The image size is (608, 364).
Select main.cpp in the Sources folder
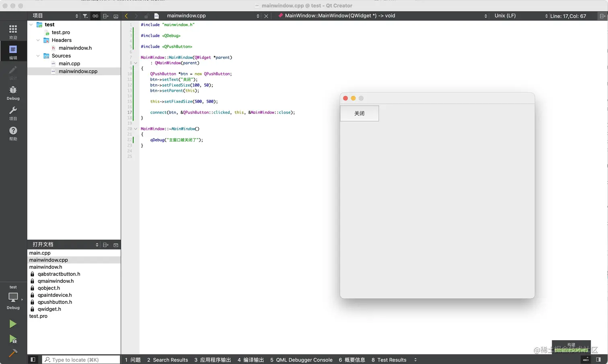point(69,64)
